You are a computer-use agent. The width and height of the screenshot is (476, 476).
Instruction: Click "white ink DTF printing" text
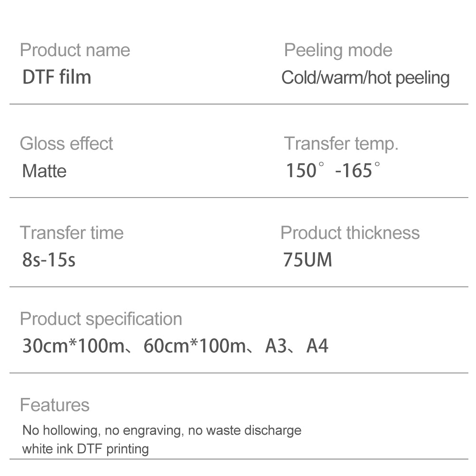point(86,448)
